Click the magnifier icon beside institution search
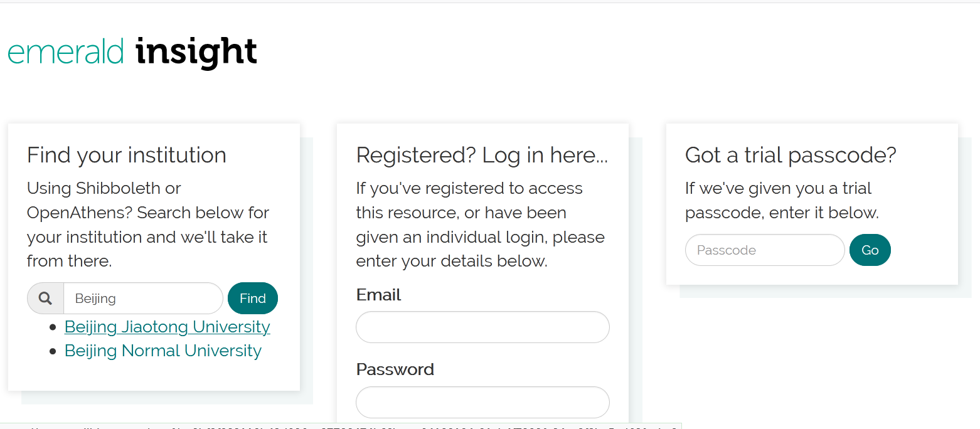 pos(45,299)
